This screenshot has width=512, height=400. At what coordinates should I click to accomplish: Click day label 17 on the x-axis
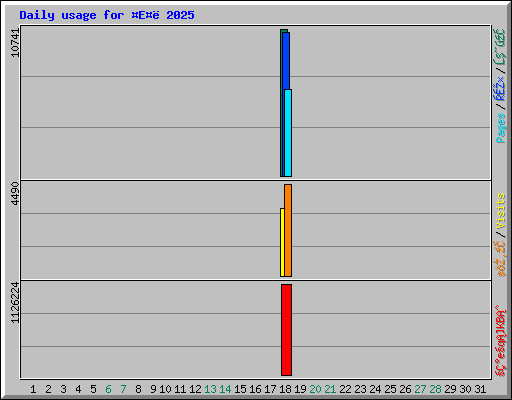(270, 389)
